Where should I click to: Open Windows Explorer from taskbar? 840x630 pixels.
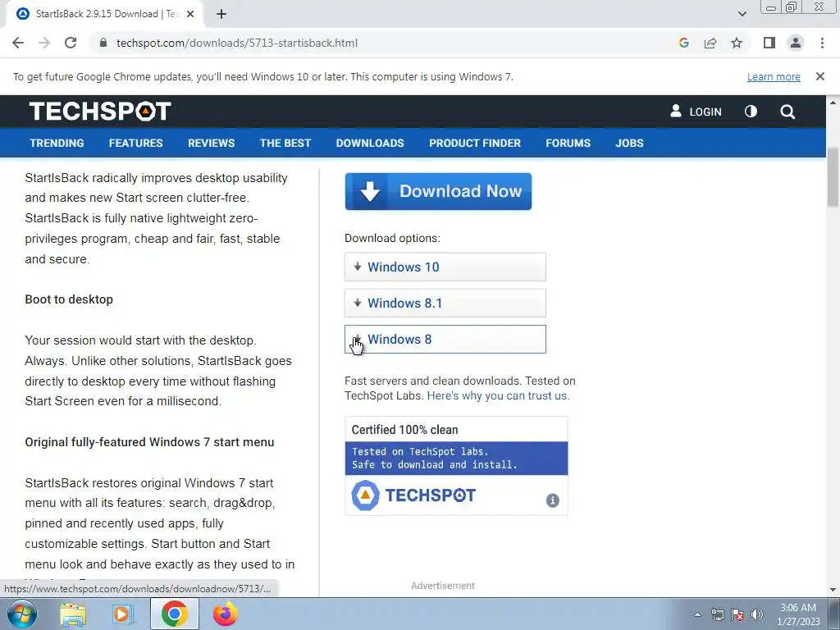73,614
